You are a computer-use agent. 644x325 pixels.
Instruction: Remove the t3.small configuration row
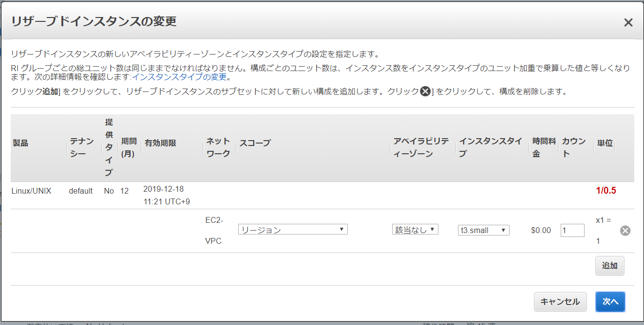[x=625, y=231]
